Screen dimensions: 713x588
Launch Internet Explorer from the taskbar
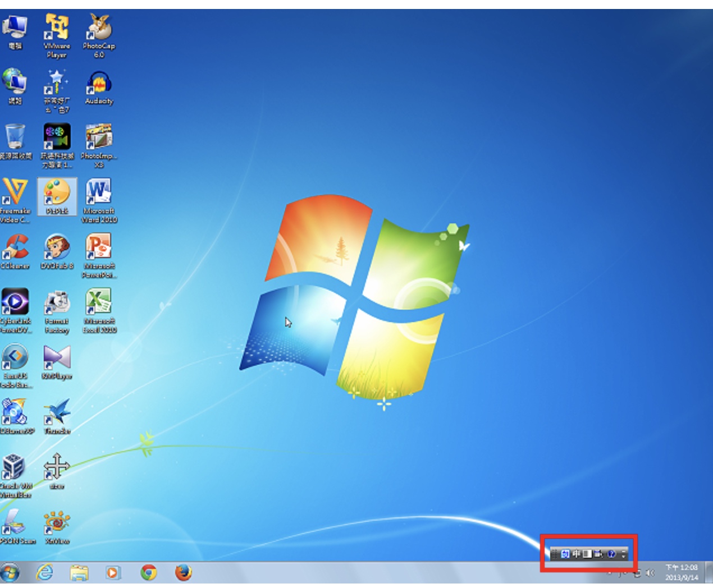[45, 573]
